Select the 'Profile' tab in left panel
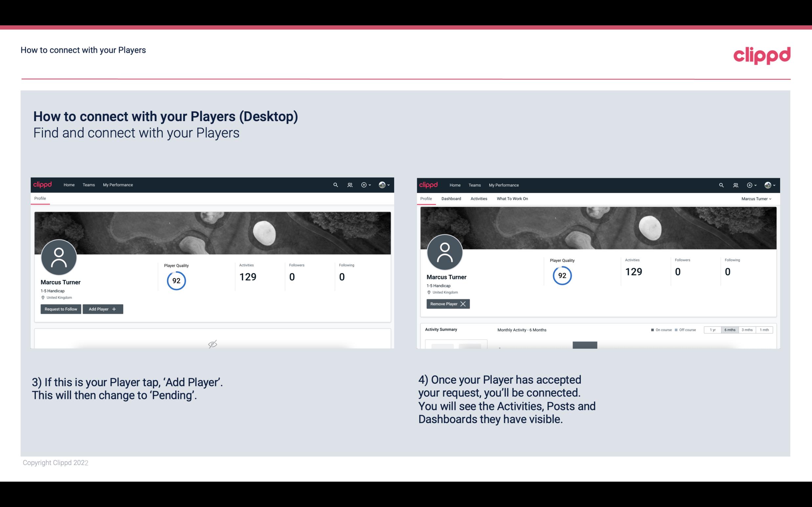The width and height of the screenshot is (812, 507). point(40,199)
